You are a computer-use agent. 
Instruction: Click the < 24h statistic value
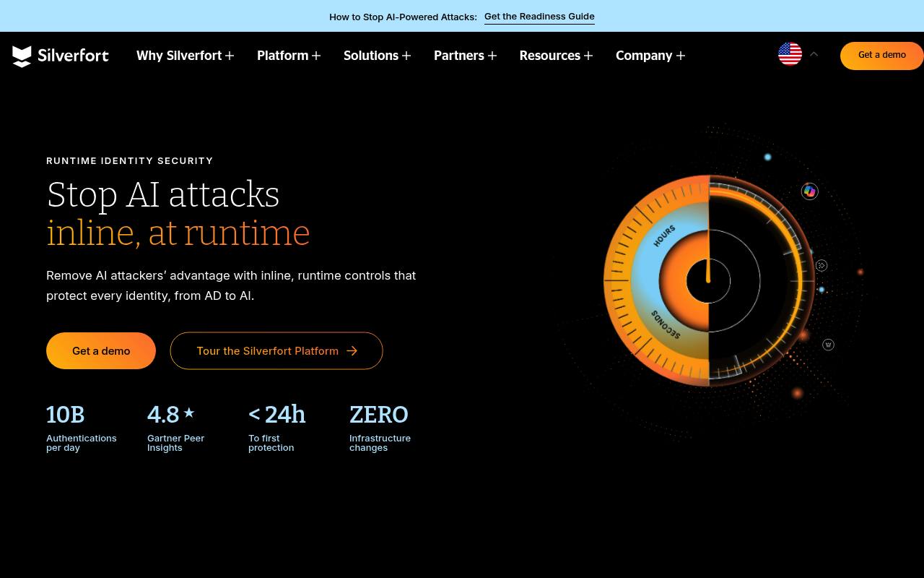pos(277,415)
